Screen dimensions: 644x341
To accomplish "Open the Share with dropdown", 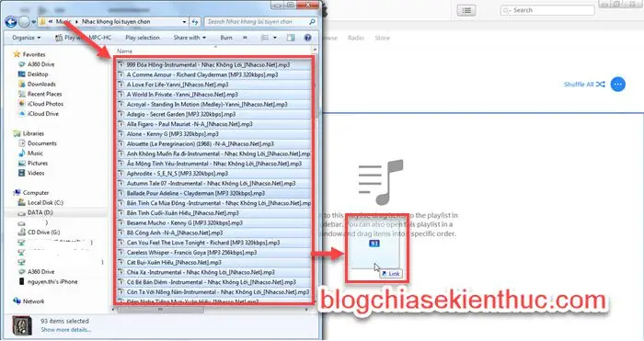I will (190, 38).
